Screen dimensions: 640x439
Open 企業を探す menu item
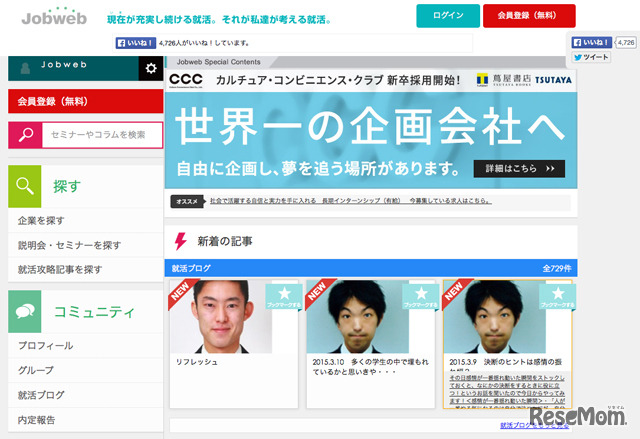(x=86, y=221)
